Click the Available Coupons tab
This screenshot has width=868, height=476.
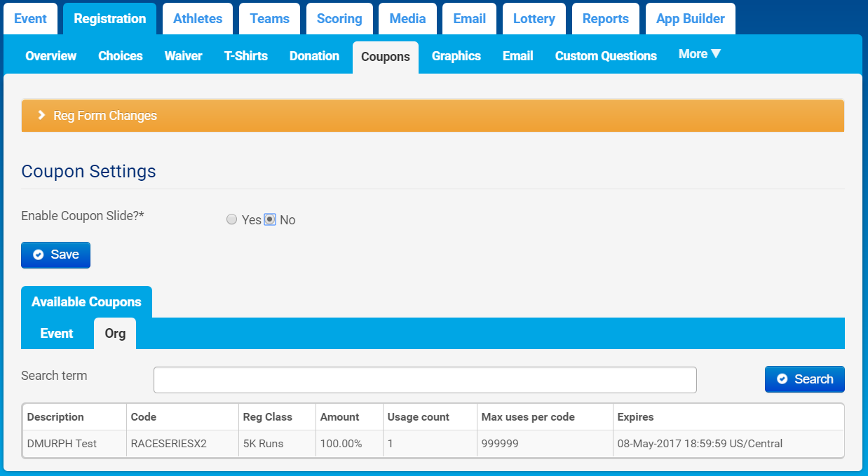pos(86,302)
